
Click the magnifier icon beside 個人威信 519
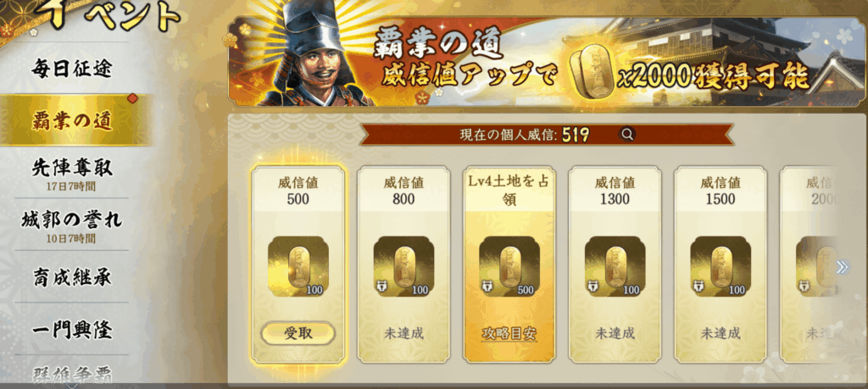point(627,134)
